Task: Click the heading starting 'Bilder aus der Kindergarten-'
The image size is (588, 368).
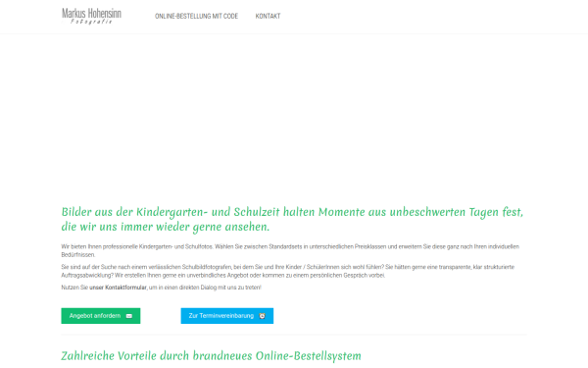Action: coord(292,219)
